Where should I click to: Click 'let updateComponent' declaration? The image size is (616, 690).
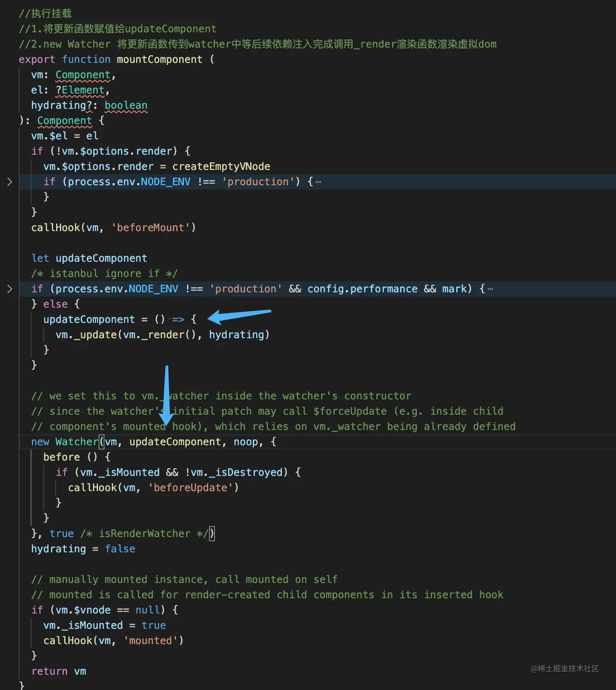coord(89,258)
